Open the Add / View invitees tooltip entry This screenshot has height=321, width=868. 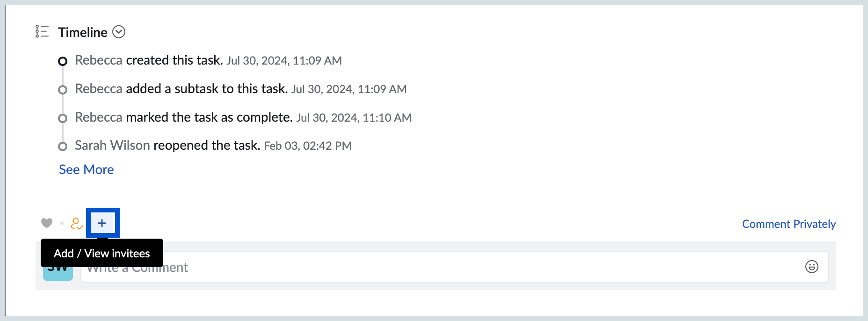pyautogui.click(x=102, y=253)
